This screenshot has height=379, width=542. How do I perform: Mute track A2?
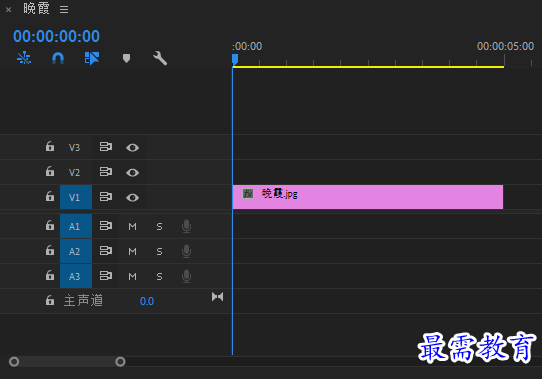tap(132, 251)
